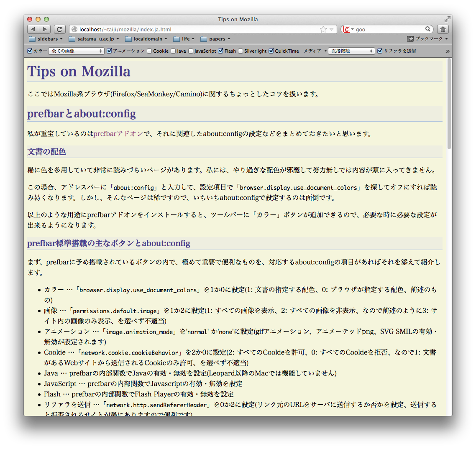Open the papers bookmark folder

click(x=215, y=39)
